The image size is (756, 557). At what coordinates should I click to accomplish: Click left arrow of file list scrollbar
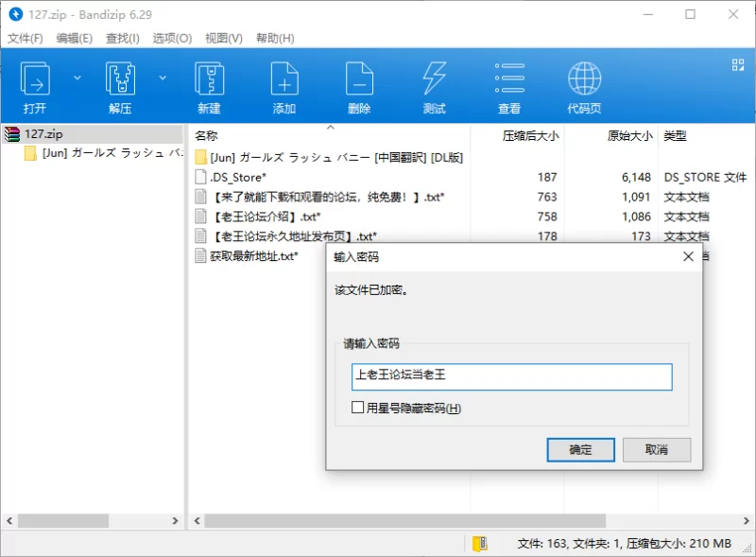[x=197, y=521]
